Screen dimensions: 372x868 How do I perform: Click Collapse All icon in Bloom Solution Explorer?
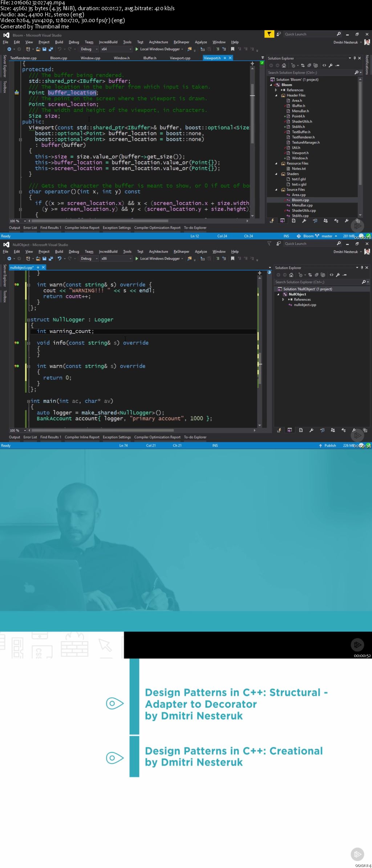click(309, 65)
